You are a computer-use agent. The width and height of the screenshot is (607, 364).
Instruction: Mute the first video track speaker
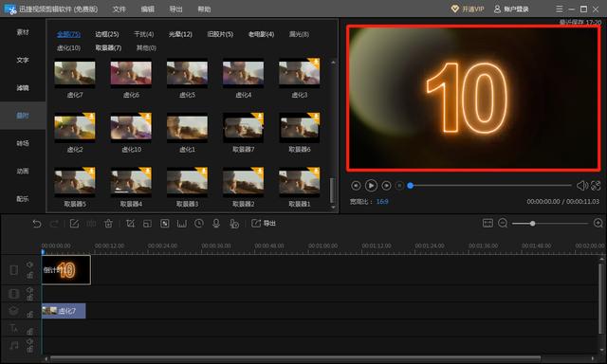(x=29, y=264)
